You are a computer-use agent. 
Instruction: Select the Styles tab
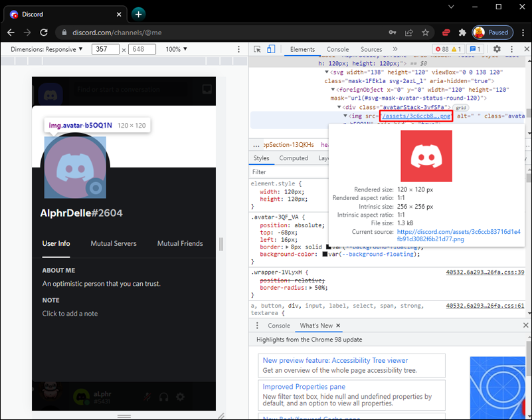(261, 158)
